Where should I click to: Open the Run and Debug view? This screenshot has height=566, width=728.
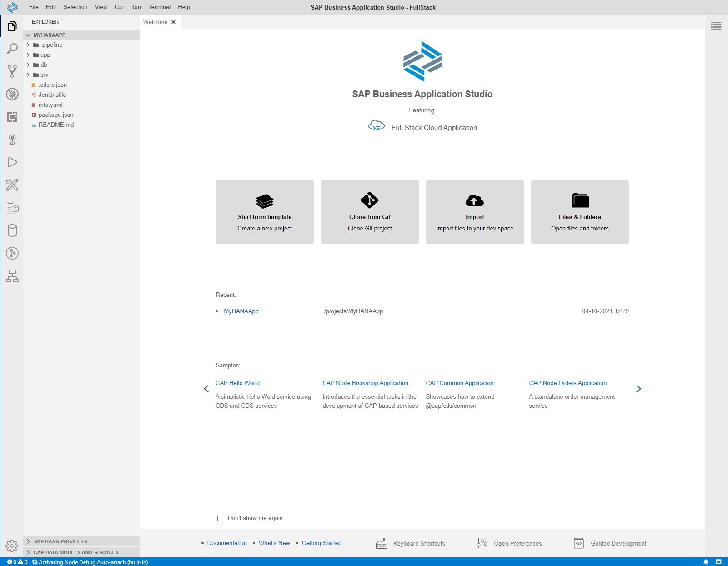(x=12, y=162)
